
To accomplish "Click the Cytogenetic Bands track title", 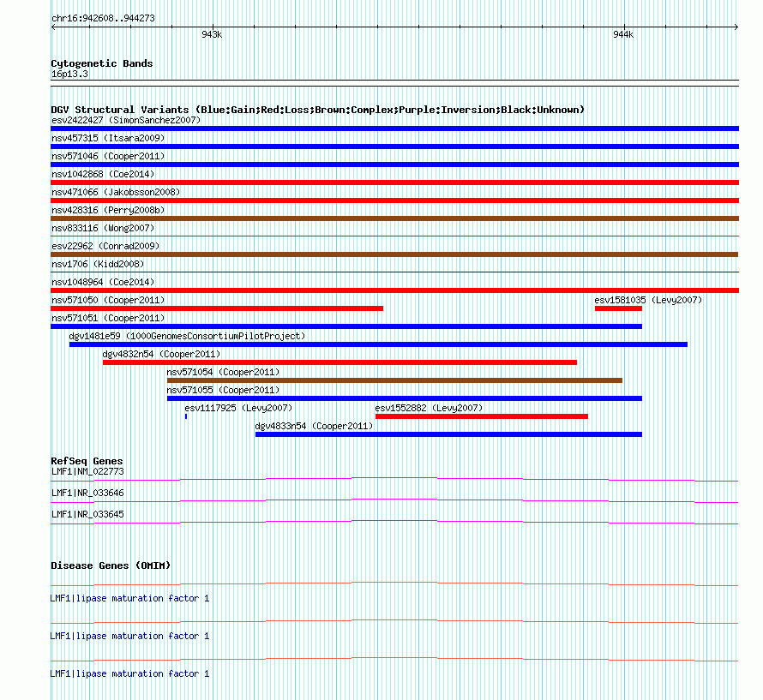I will coord(102,63).
